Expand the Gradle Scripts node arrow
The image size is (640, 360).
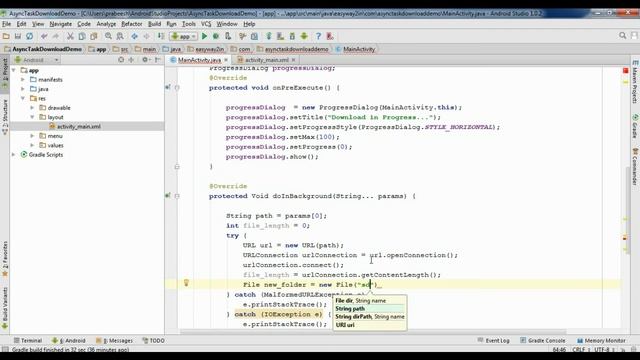(13, 155)
